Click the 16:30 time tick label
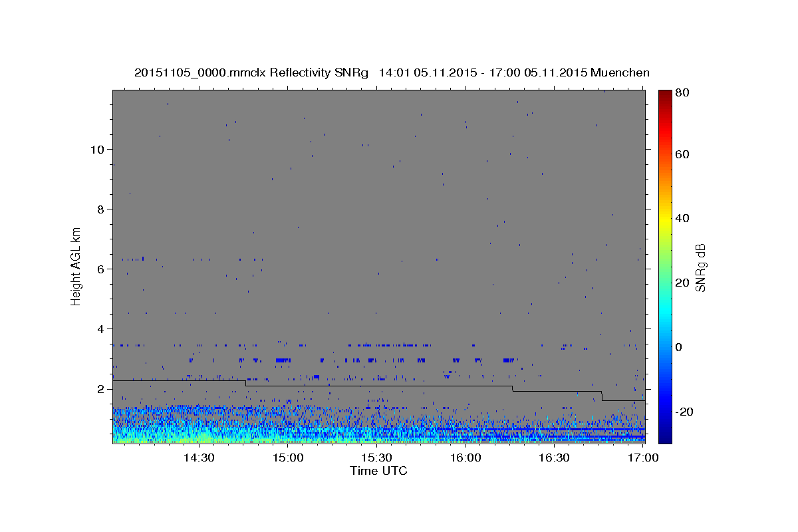 pyautogui.click(x=554, y=458)
